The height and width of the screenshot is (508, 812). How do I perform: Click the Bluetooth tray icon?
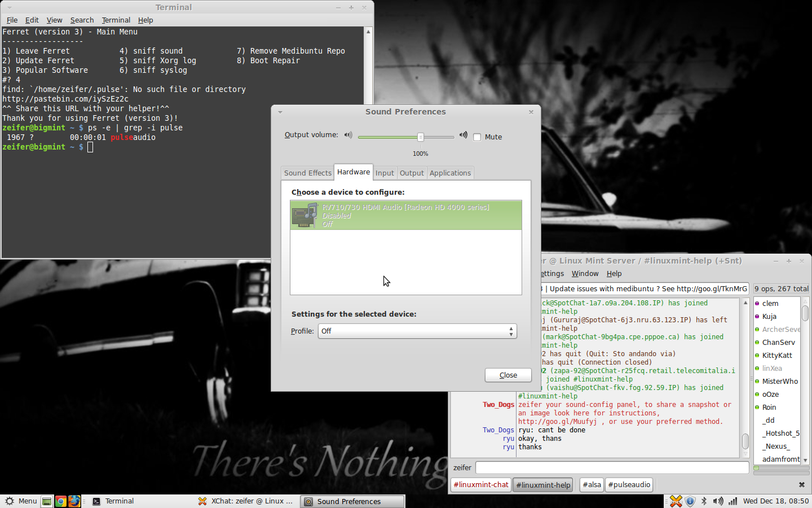(704, 501)
